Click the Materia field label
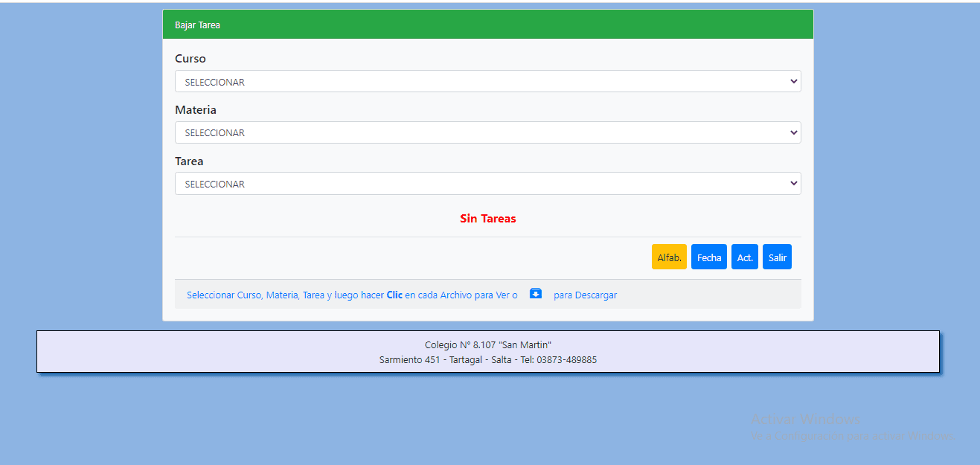Viewport: 980px width, 465px height. [196, 110]
